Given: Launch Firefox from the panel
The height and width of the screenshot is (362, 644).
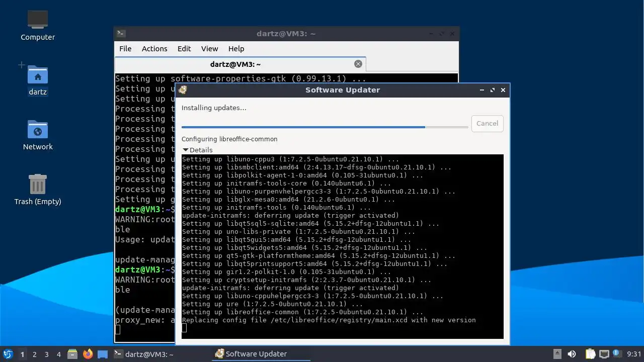Looking at the screenshot, I should point(88,354).
